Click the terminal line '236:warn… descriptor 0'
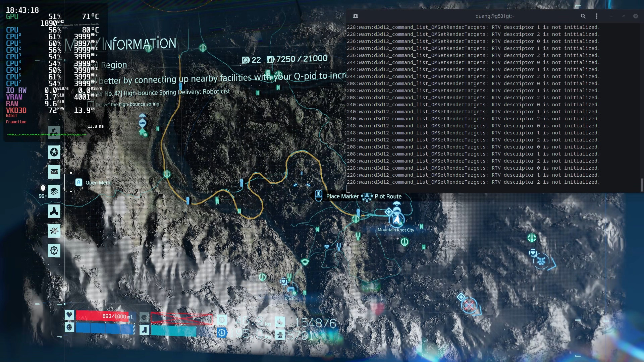The width and height of the screenshot is (644, 362). [x=473, y=41]
